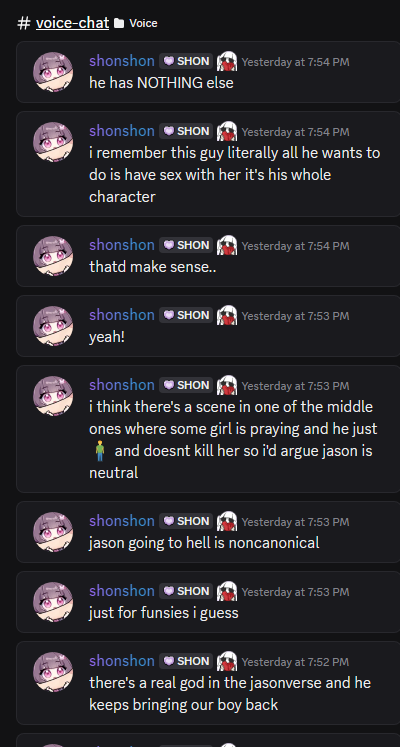Click avatar on "just for funsies i guess" message
400x747 pixels.
[x=53, y=602]
